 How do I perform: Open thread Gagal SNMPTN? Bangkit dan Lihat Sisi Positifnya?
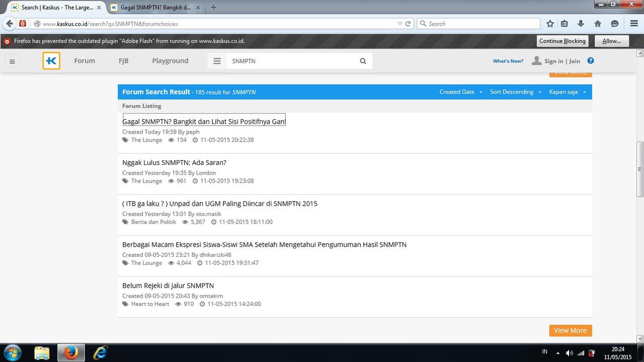[x=204, y=122]
